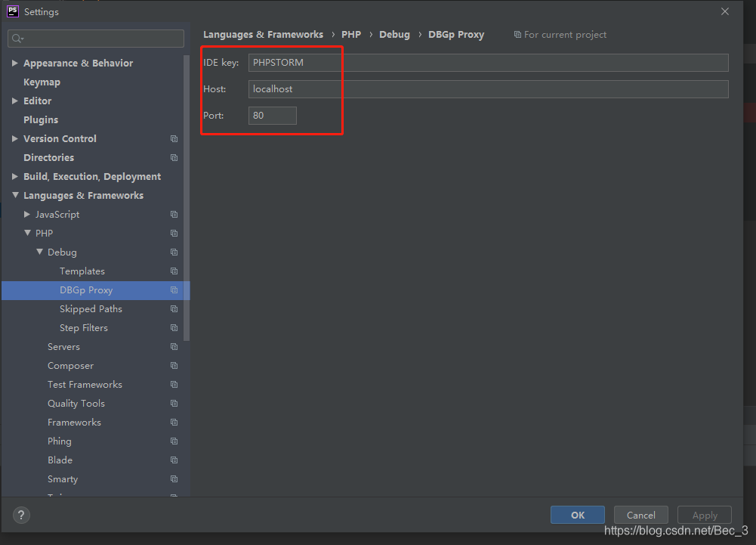Click Languages & Frameworks in the breadcrumb
756x545 pixels.
[x=264, y=35]
